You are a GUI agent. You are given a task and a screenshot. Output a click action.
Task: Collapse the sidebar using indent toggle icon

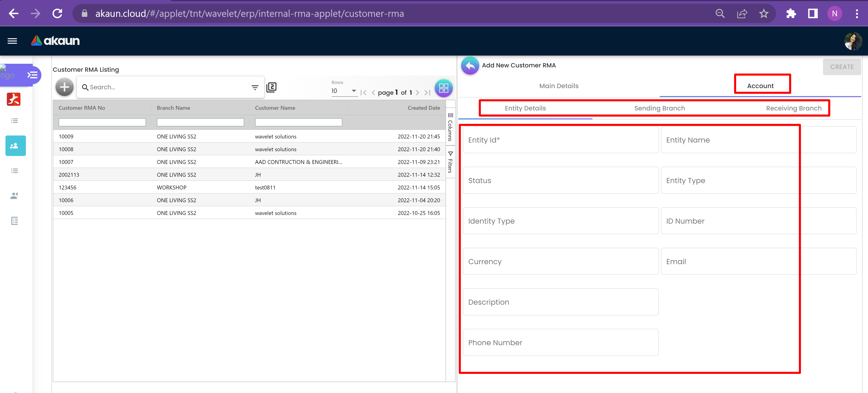[33, 75]
